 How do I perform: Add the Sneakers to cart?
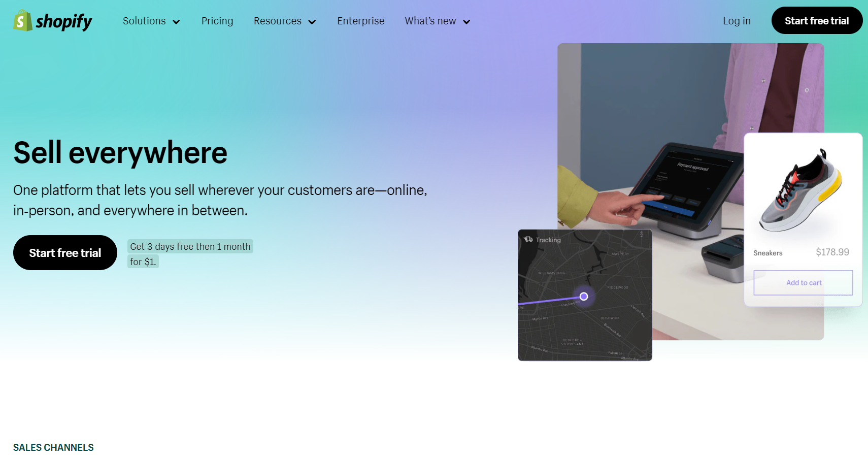803,282
